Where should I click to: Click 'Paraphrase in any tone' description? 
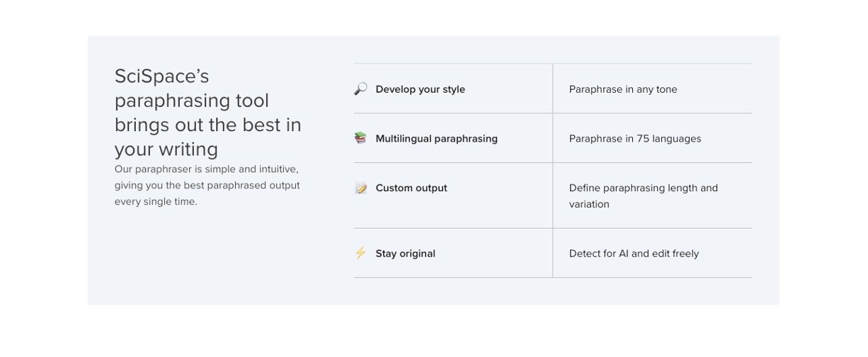(623, 89)
